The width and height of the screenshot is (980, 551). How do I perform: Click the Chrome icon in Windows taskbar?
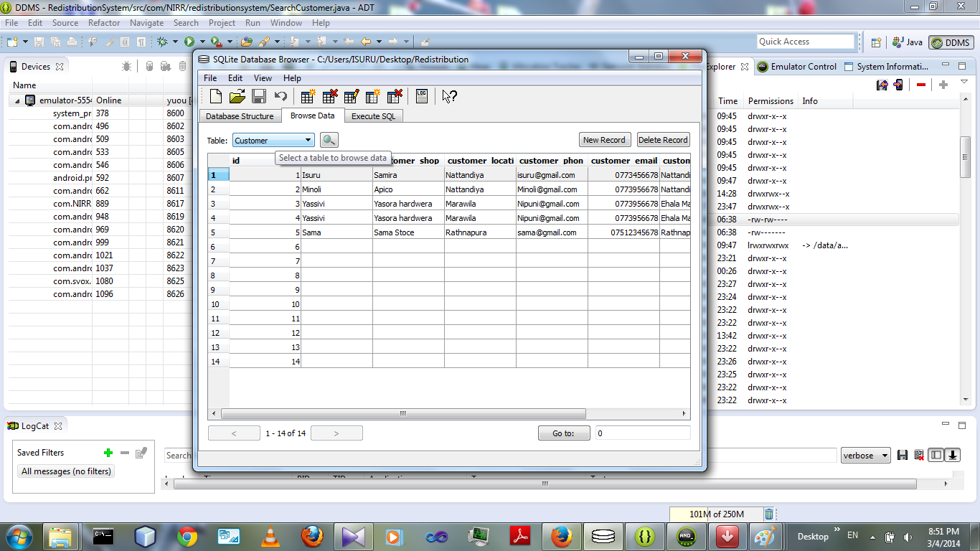pyautogui.click(x=187, y=537)
